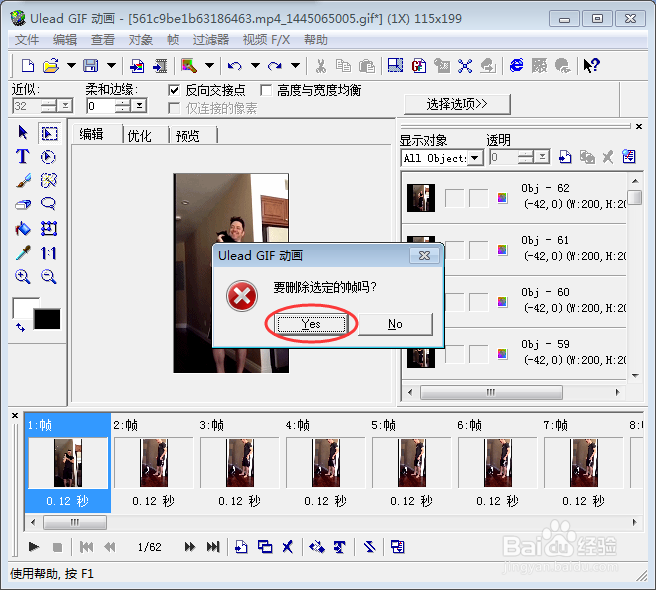Image resolution: width=656 pixels, height=590 pixels.
Task: Expand dropdown arrow next to Save icon
Action: [111, 66]
